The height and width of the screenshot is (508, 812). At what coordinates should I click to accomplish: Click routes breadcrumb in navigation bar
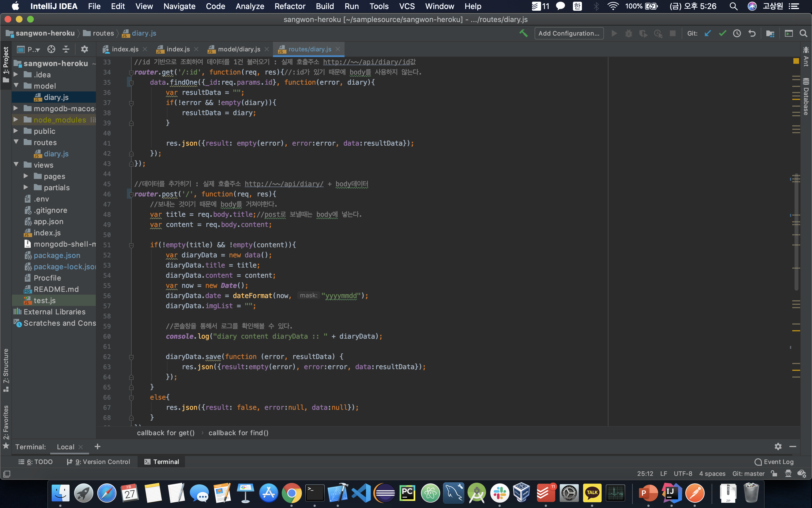(x=99, y=33)
